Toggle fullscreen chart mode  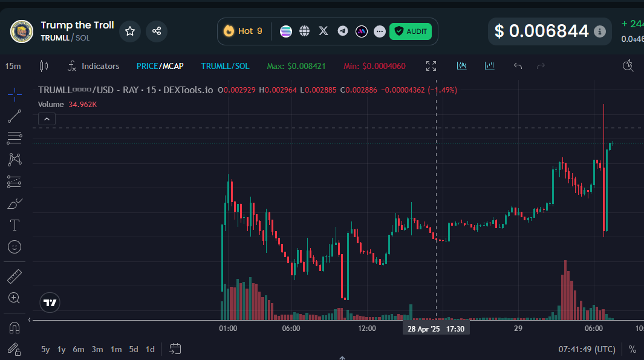431,66
